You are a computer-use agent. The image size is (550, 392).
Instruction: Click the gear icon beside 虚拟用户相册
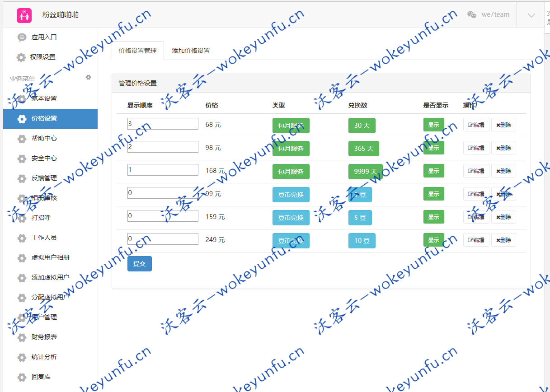click(22, 258)
